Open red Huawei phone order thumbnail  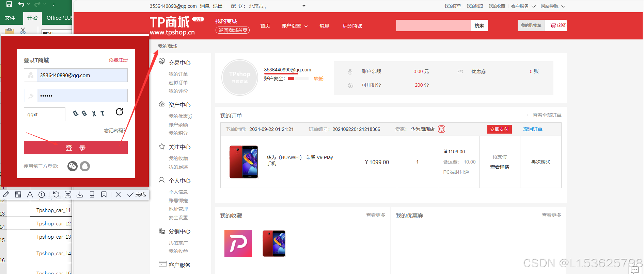[x=244, y=162]
